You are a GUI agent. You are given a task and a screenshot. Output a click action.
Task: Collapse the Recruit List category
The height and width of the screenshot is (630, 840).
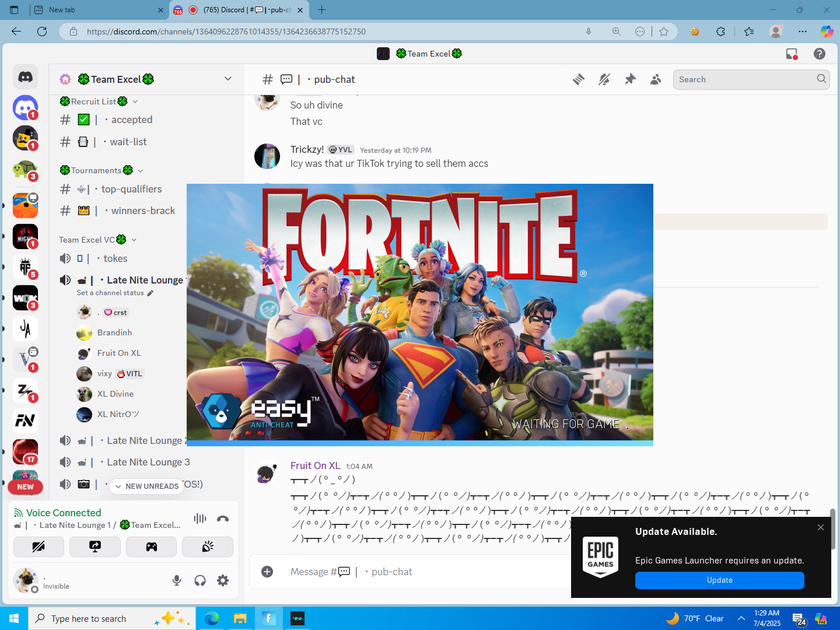pos(98,101)
